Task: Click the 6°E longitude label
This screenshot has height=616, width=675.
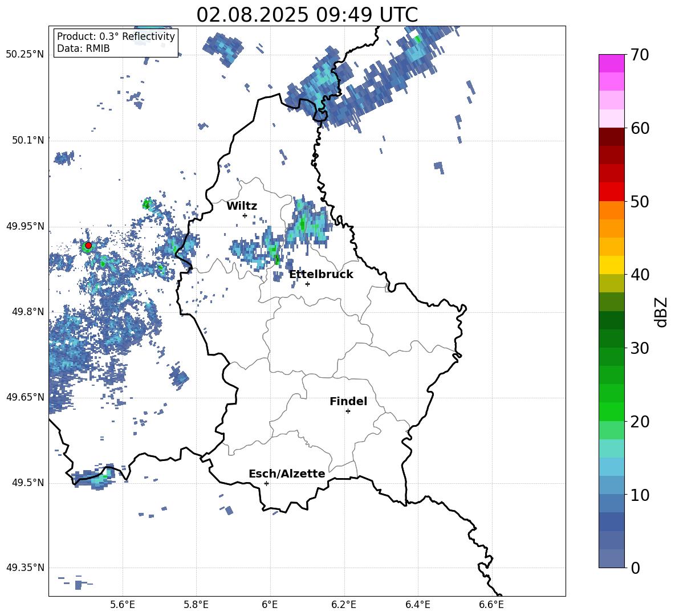Action: click(x=270, y=605)
